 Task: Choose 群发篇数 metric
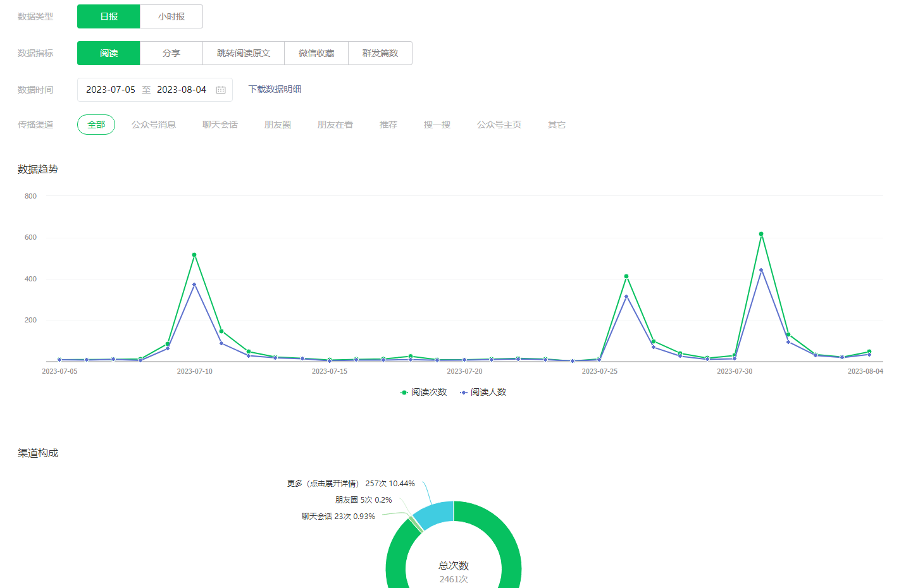(x=380, y=53)
